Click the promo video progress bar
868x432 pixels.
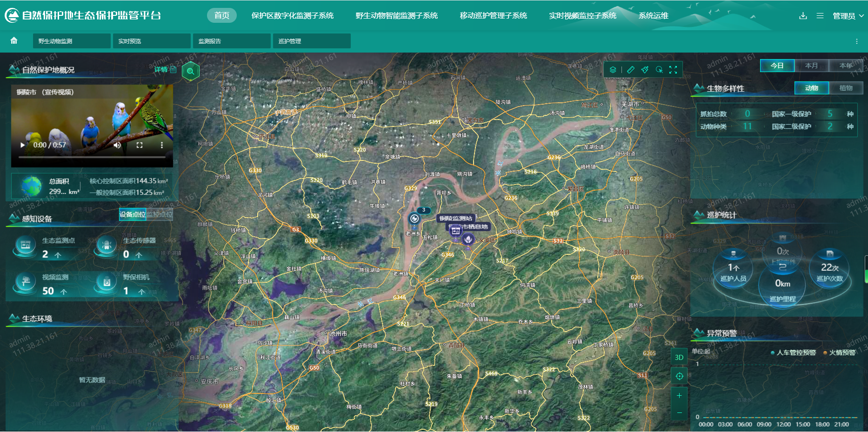92,157
